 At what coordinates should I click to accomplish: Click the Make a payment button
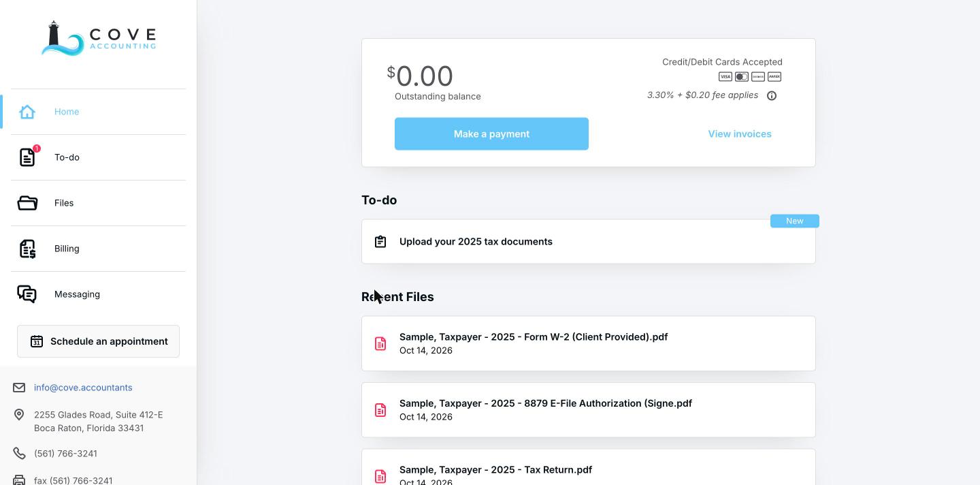pyautogui.click(x=491, y=134)
